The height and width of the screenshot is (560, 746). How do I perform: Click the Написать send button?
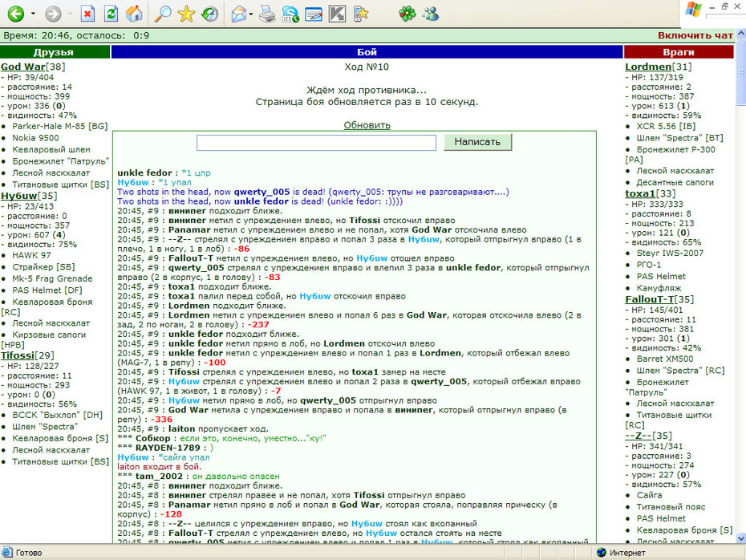pyautogui.click(x=477, y=142)
